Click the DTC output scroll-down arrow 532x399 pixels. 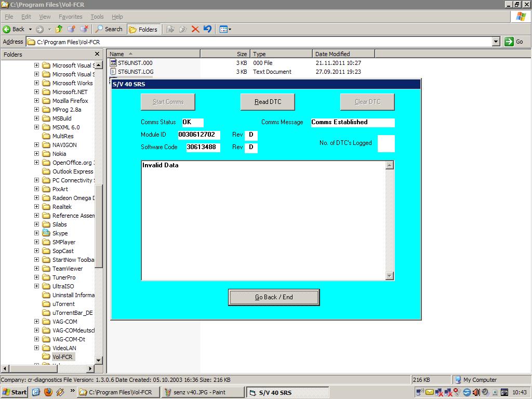(x=390, y=276)
